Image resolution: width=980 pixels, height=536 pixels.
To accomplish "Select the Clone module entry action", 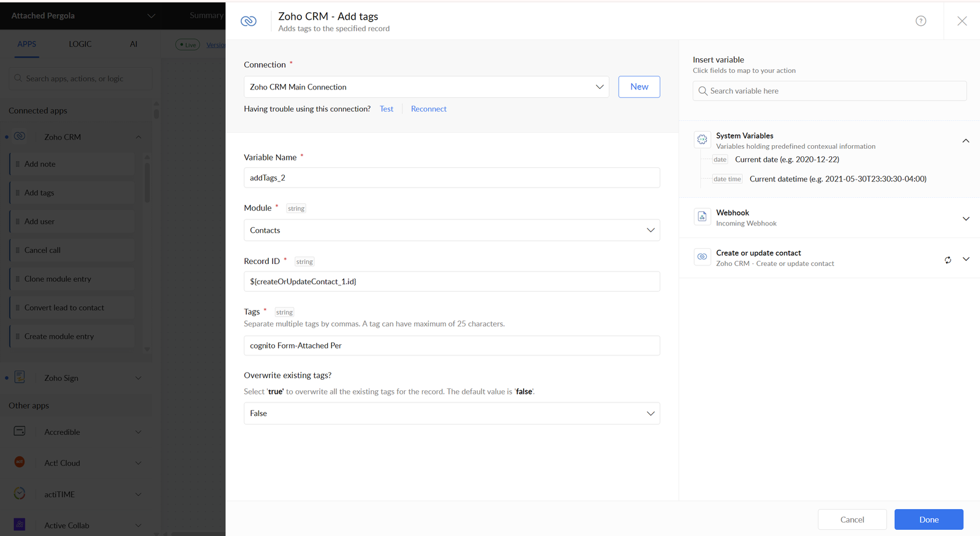I will coord(72,279).
